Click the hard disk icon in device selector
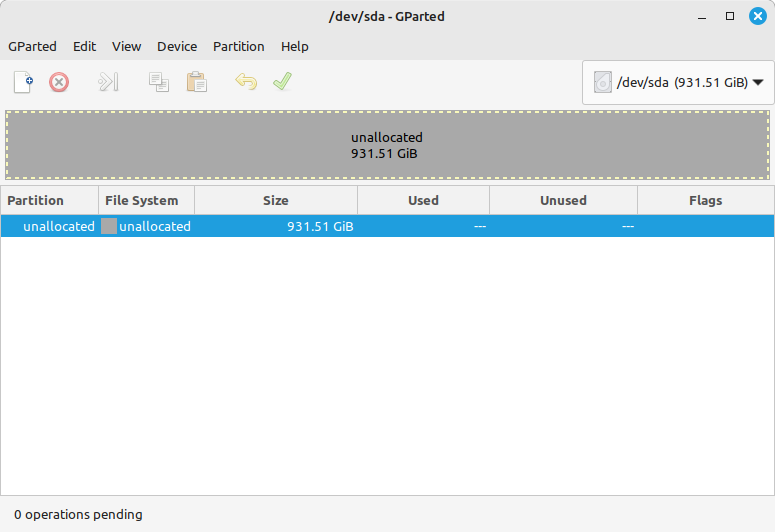The image size is (775, 532). coord(603,82)
